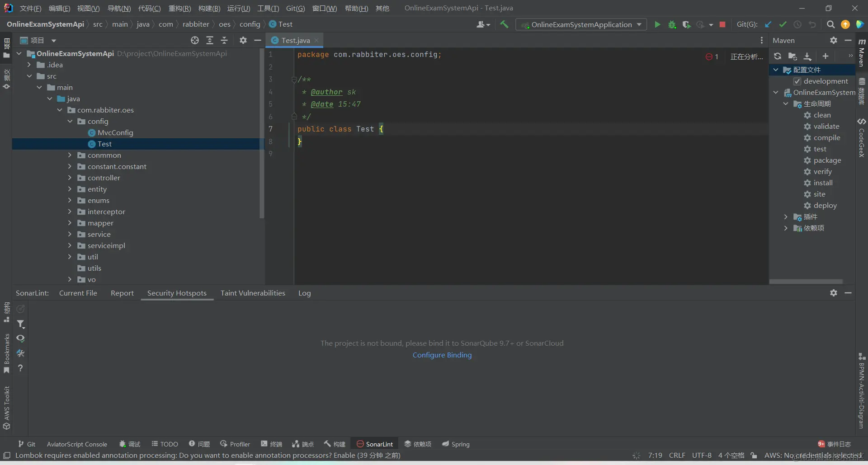Viewport: 868px width, 465px height.
Task: Toggle SonarLint preview eye icon
Action: (20, 338)
